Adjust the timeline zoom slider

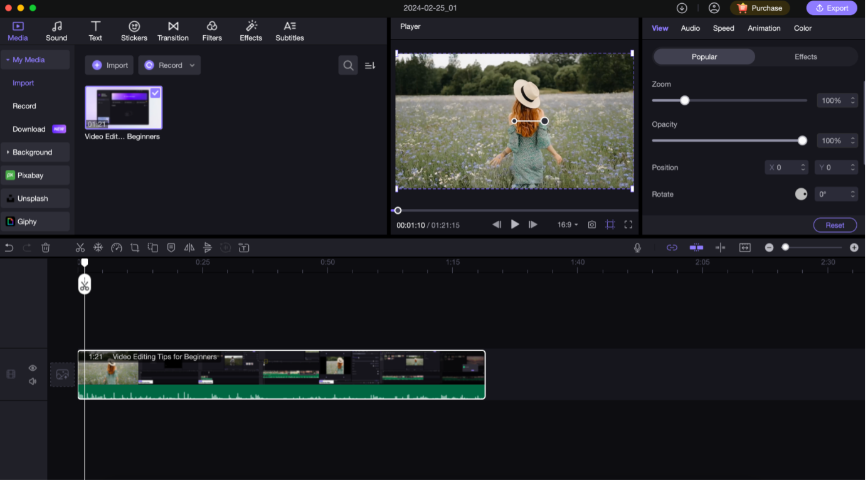click(786, 248)
